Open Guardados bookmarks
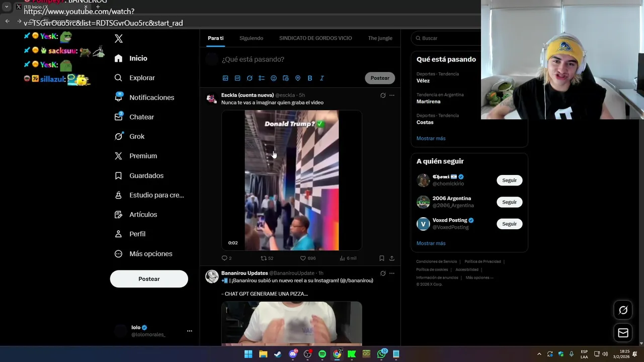Screen dimensions: 644x362 coord(139,175)
